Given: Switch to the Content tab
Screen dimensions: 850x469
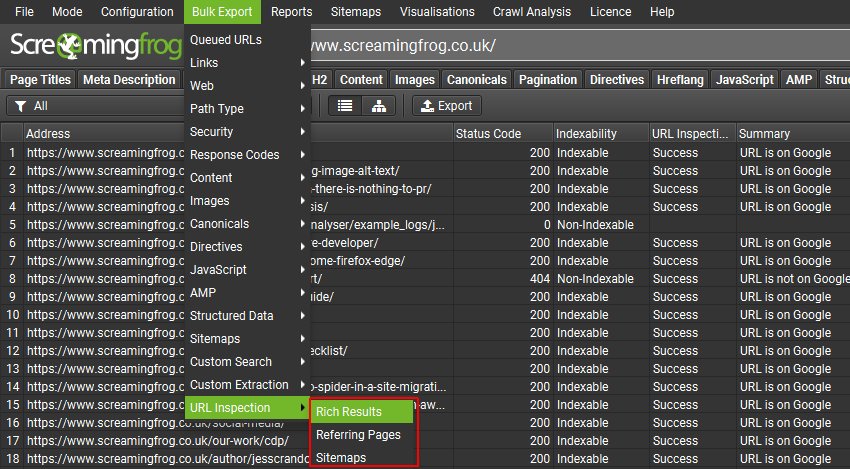Looking at the screenshot, I should click(361, 80).
